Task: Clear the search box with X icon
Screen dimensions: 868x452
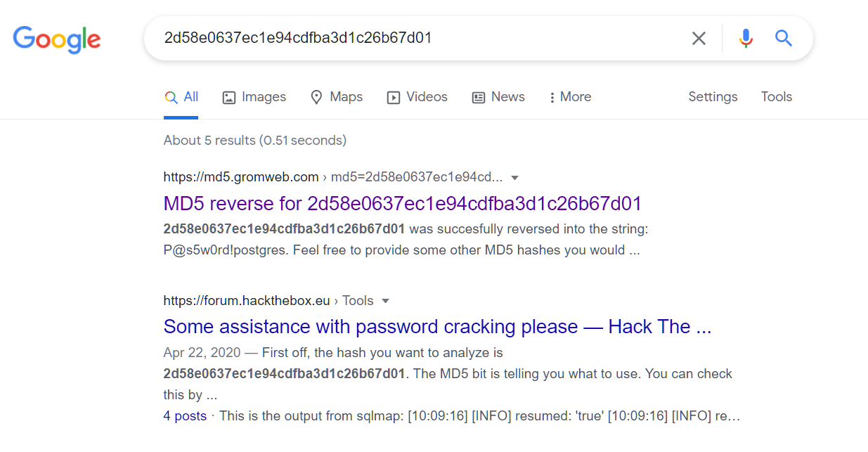Action: [x=699, y=39]
